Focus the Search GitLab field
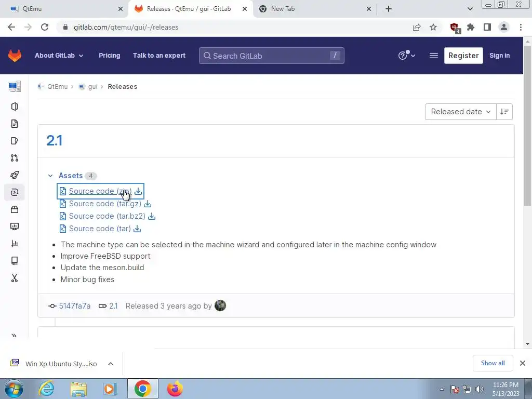Viewport: 532px width, 399px height. click(271, 56)
